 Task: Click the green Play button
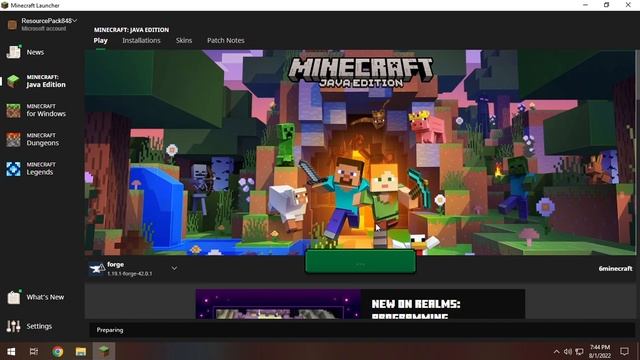(360, 262)
